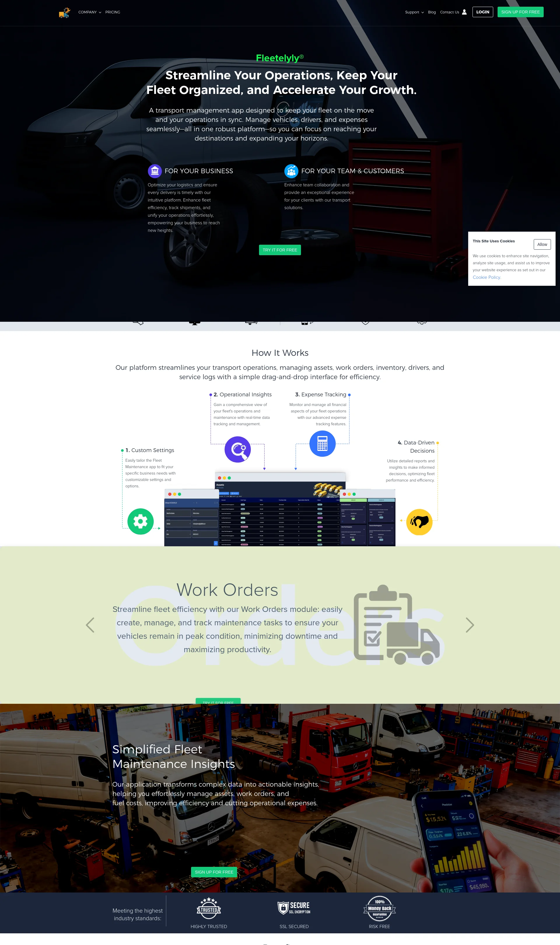The image size is (560, 945).
Task: Open the Cookie Policy link
Action: [x=487, y=277]
